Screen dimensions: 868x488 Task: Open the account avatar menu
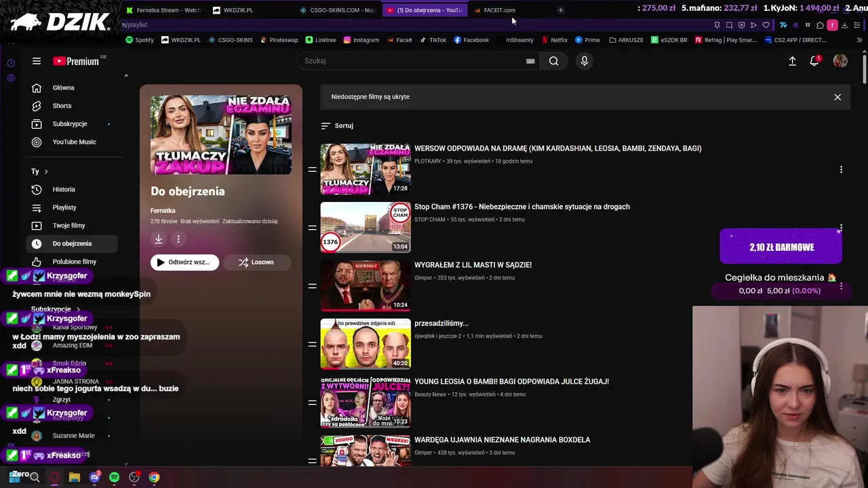(840, 61)
